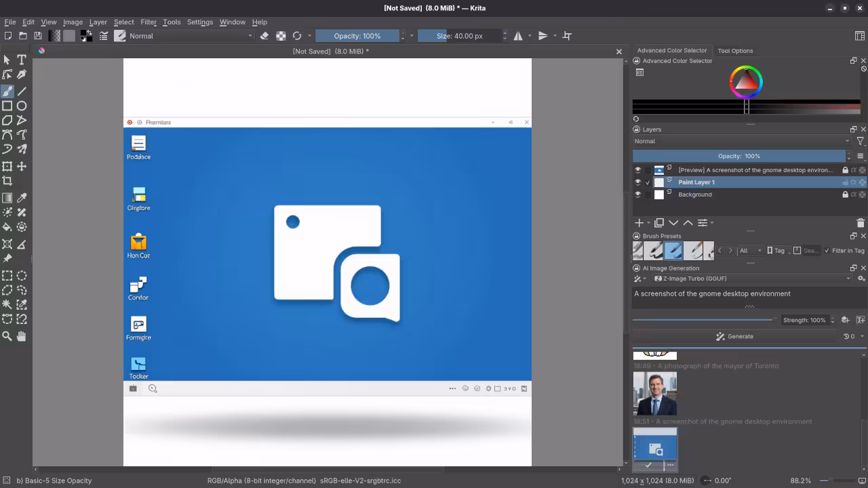This screenshot has width=868, height=488.
Task: Open the Layer menu
Action: (x=97, y=22)
